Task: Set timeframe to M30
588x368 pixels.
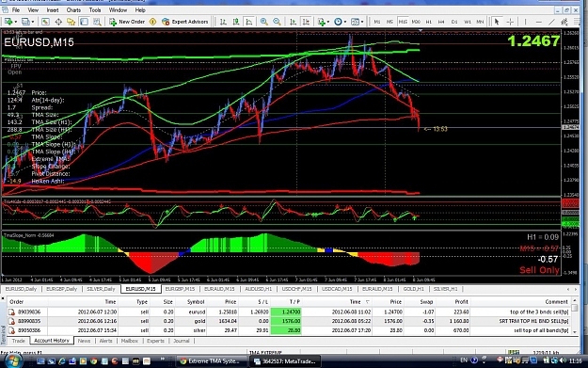Action: (416, 22)
